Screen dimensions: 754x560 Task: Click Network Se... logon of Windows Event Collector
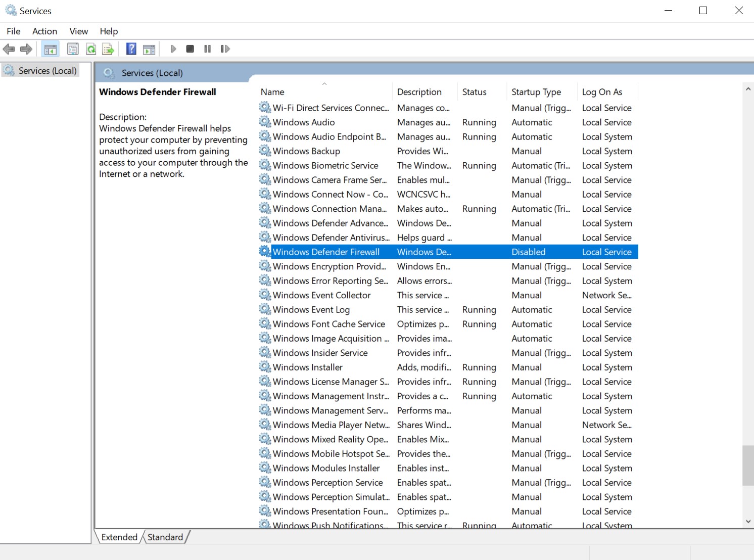(607, 295)
